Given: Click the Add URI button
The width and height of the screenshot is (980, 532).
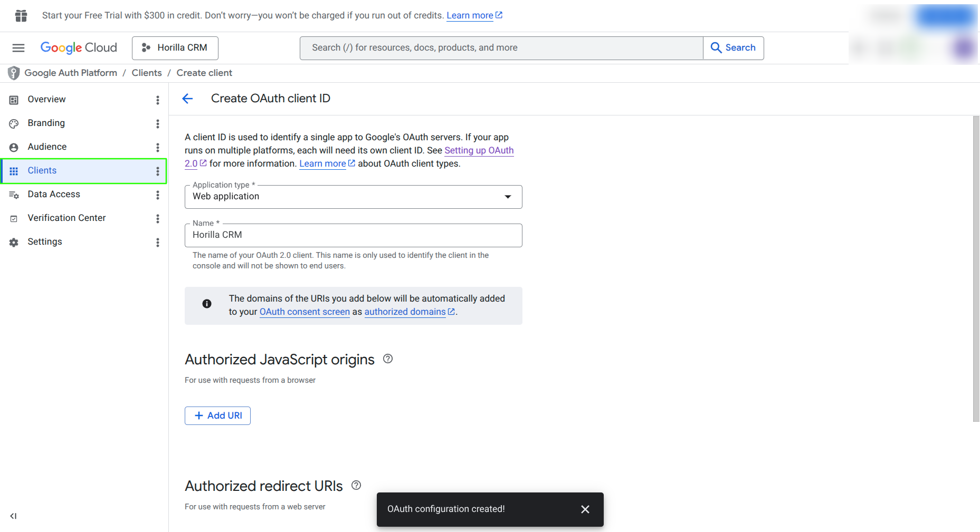Looking at the screenshot, I should click(217, 415).
